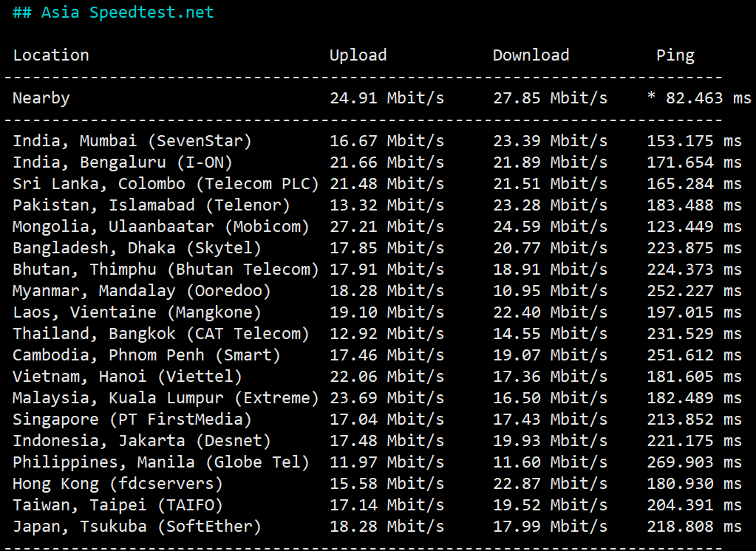The width and height of the screenshot is (756, 551).
Task: Click Mumbai download value 23.39 Mbit/s
Action: point(550,141)
